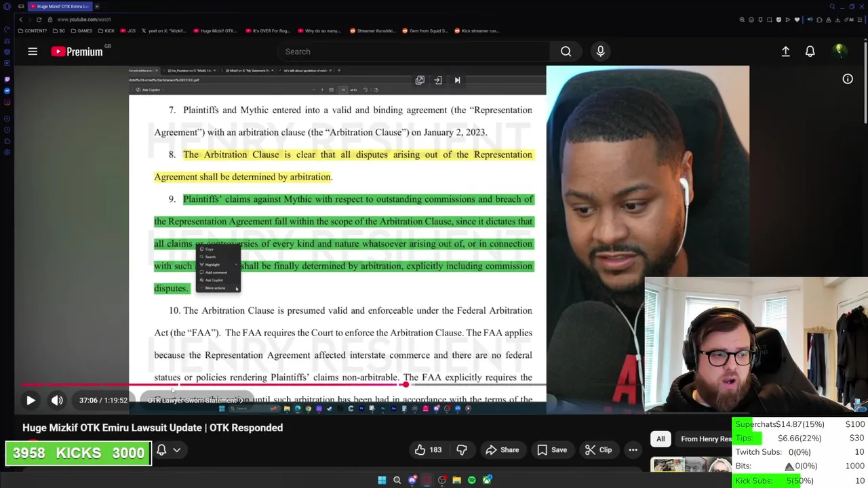Like the video with 183 likes

pyautogui.click(x=429, y=450)
